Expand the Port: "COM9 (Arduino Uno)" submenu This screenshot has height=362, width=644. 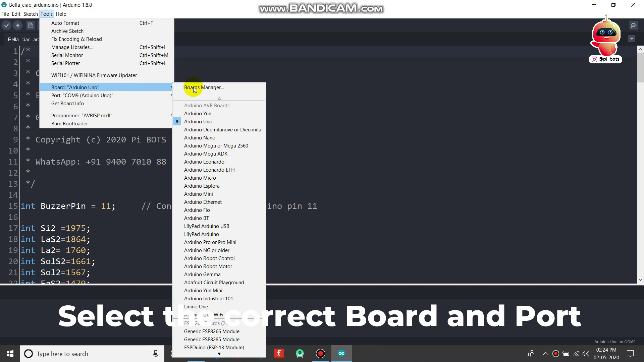point(107,96)
